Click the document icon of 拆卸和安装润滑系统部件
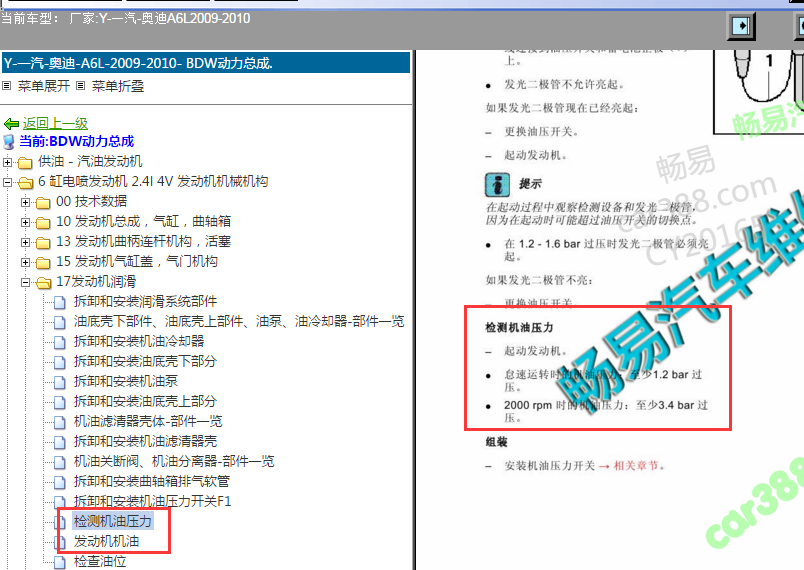The height and width of the screenshot is (570, 804). point(60,302)
